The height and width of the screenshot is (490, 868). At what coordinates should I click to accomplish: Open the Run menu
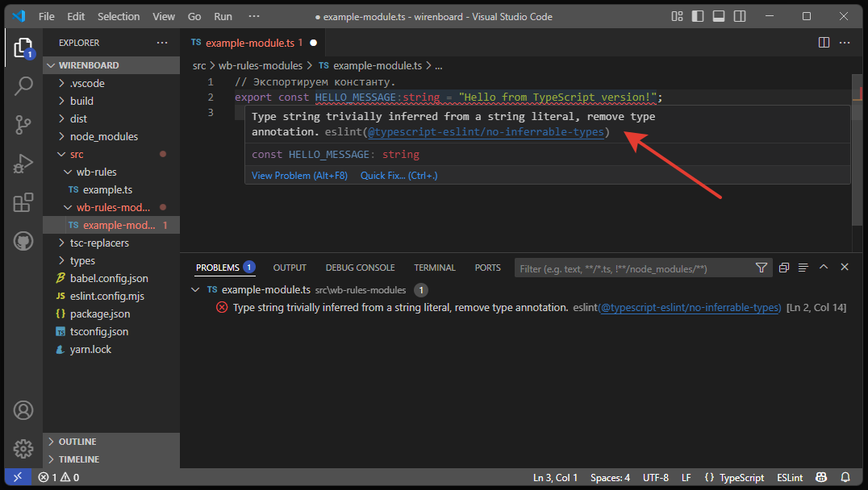(x=223, y=17)
